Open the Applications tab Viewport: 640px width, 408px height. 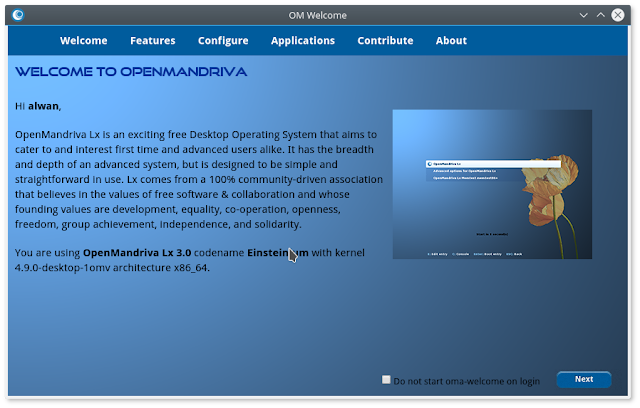click(302, 41)
